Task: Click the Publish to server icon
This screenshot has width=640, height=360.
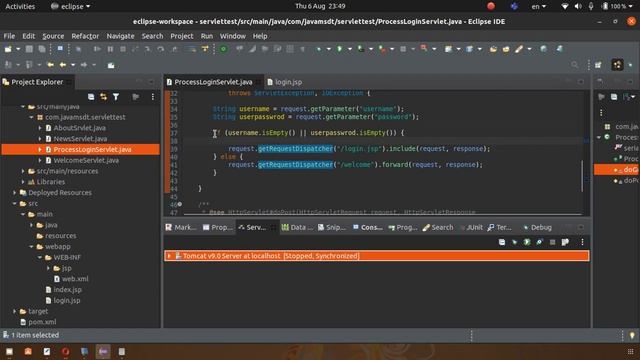Action: (x=565, y=242)
